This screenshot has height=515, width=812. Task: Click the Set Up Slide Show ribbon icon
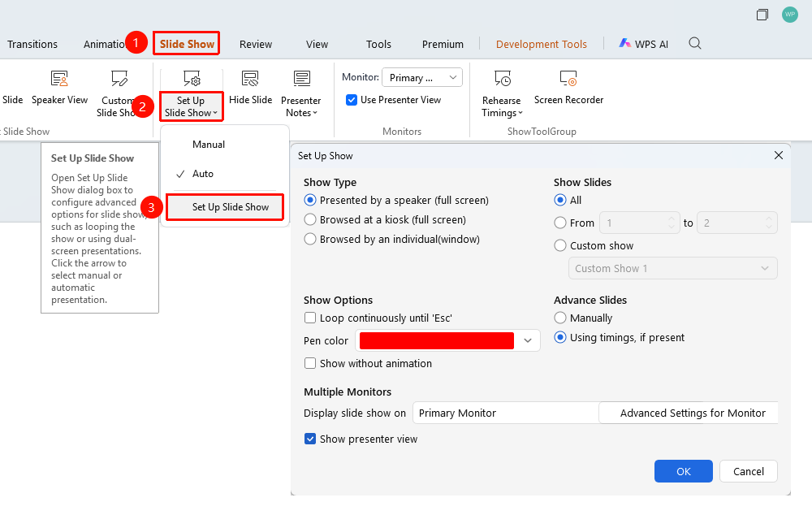point(192,79)
